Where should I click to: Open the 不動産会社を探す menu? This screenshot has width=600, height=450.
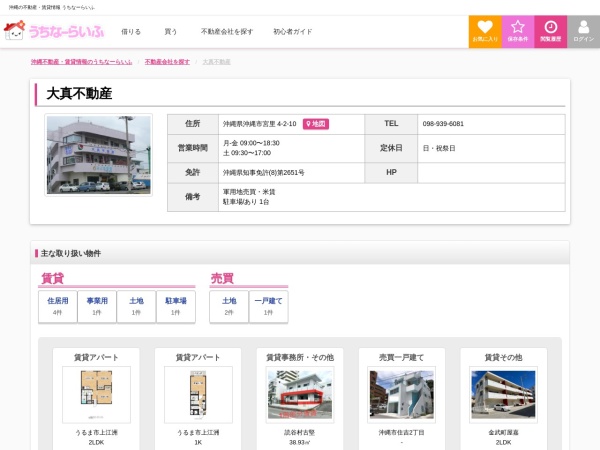tap(227, 32)
